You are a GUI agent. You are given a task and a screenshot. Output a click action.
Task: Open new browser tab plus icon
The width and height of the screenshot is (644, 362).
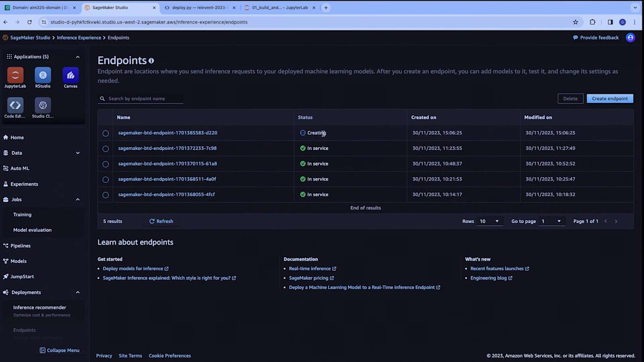pyautogui.click(x=326, y=8)
